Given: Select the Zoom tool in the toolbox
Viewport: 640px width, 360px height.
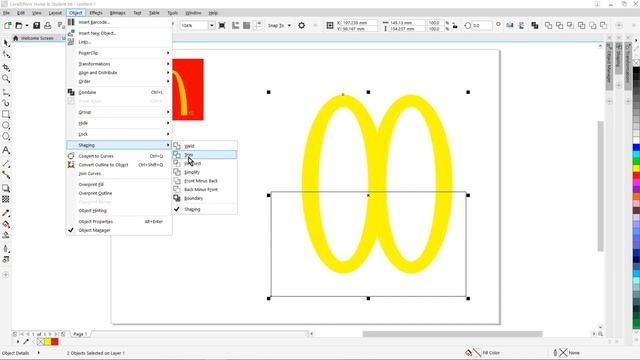Looking at the screenshot, I should [x=6, y=78].
